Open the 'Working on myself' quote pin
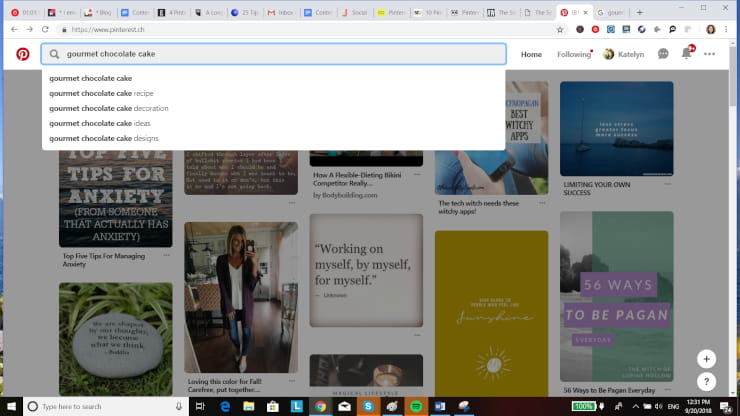The width and height of the screenshot is (740, 416). 366,270
